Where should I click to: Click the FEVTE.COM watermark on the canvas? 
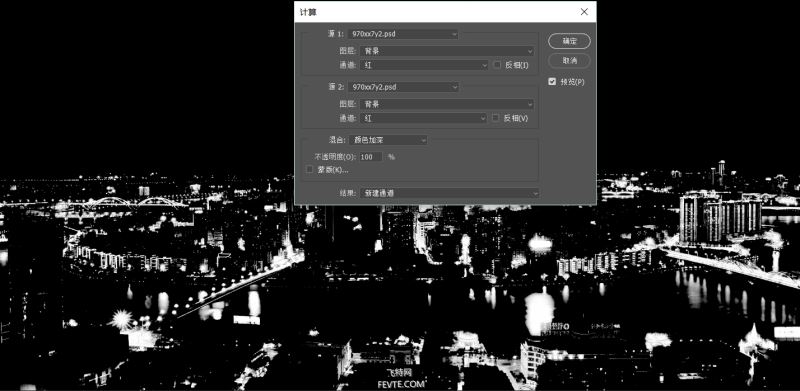pos(401,384)
